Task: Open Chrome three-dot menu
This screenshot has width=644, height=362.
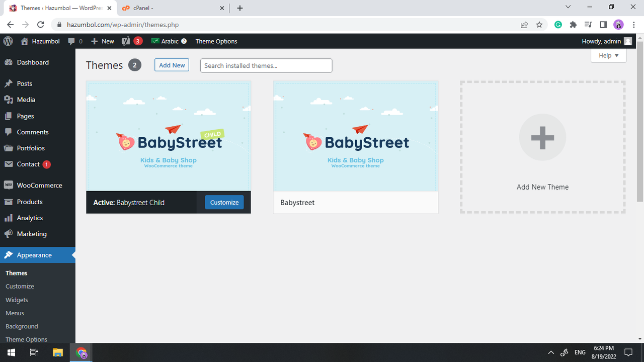Action: pyautogui.click(x=634, y=24)
